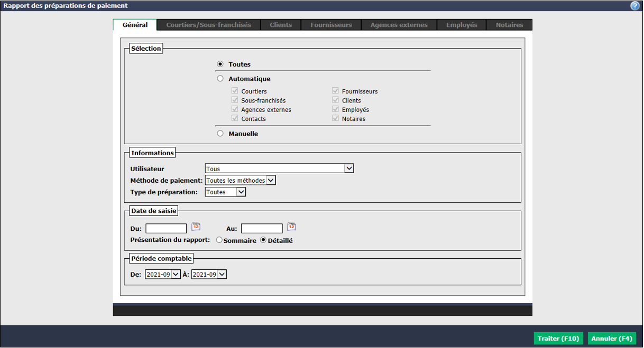Open the help icon in title bar

pyautogui.click(x=635, y=6)
